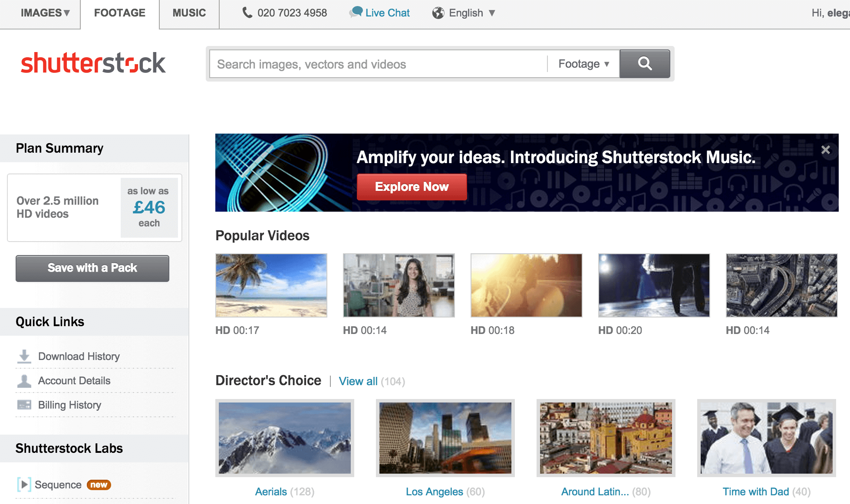The width and height of the screenshot is (850, 504).
Task: Click Save with a Pack
Action: [x=92, y=268]
